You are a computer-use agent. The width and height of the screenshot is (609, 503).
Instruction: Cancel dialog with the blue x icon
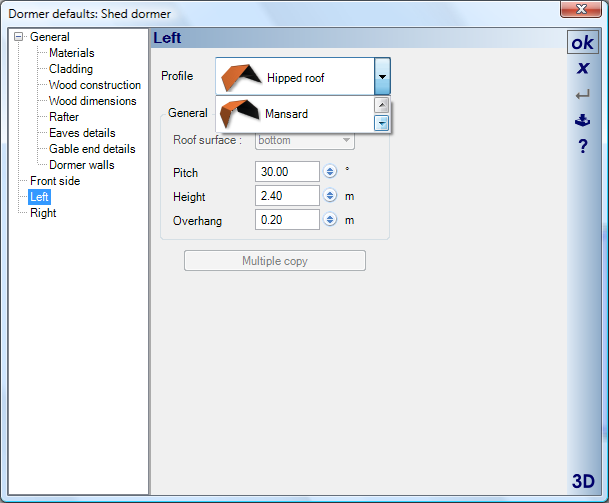[583, 68]
